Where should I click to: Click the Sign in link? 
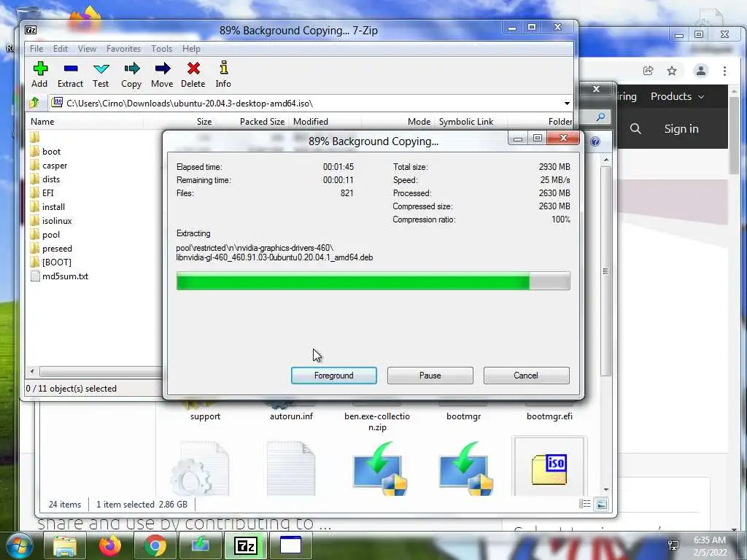coord(682,128)
